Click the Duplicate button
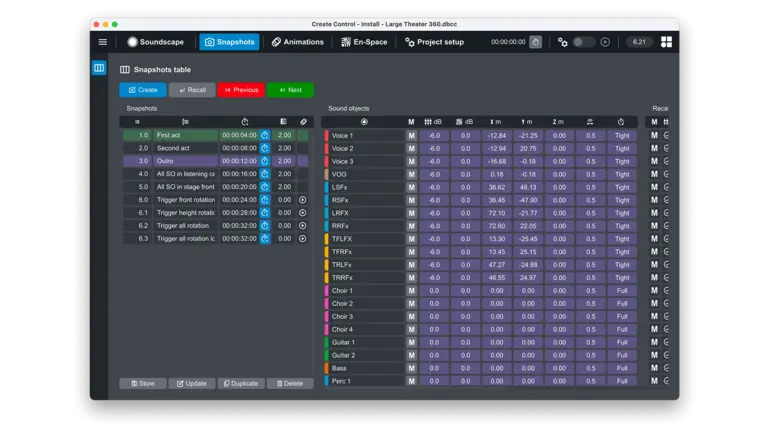The height and width of the screenshot is (433, 768). (x=241, y=384)
